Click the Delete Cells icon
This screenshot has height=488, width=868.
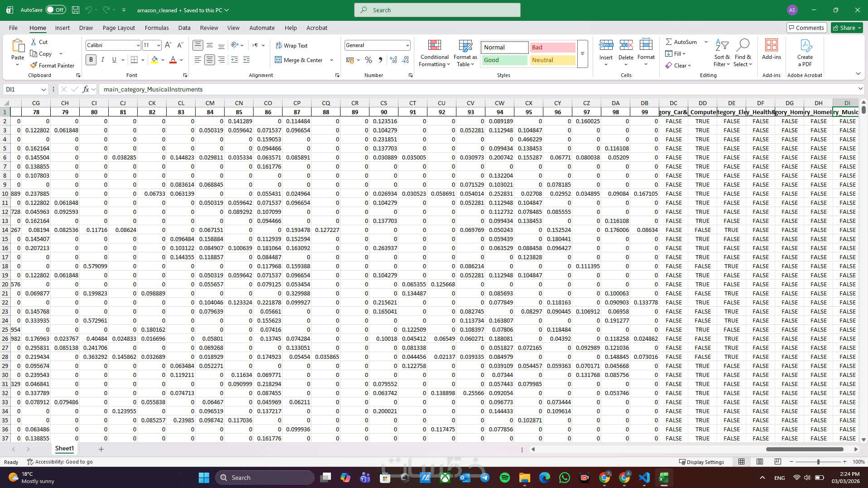point(626,45)
